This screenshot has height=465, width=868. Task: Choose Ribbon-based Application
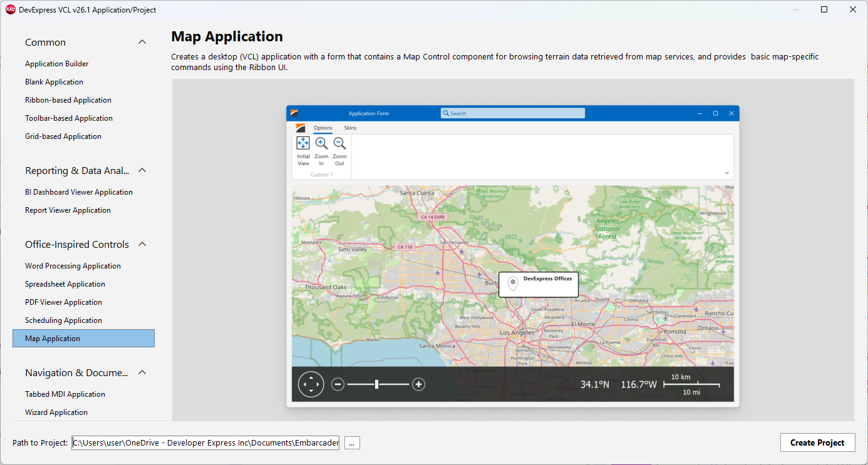pos(68,100)
